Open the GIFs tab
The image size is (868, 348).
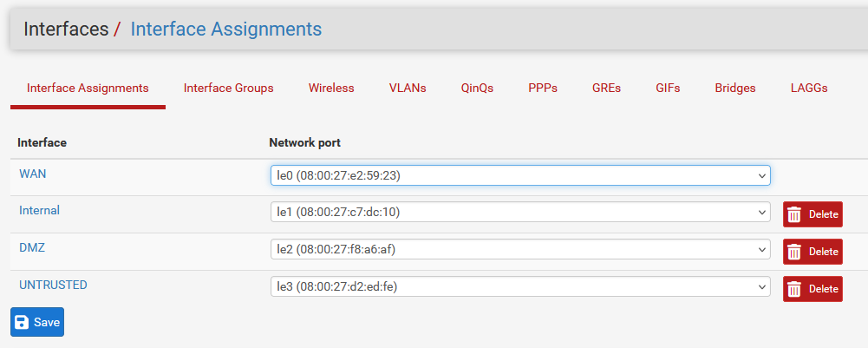tap(668, 89)
